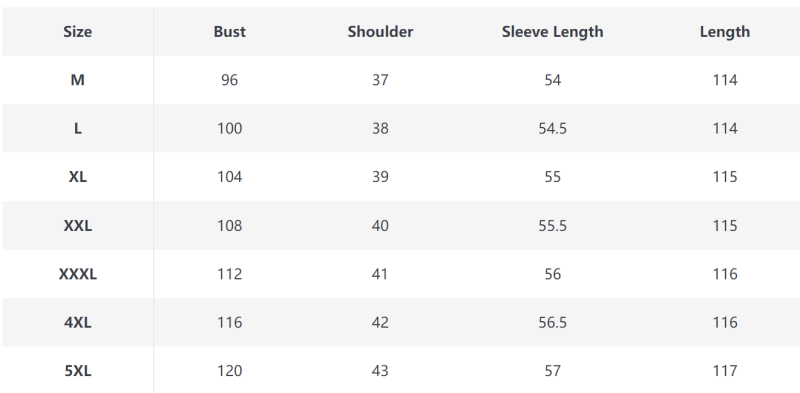The height and width of the screenshot is (393, 800).
Task: Click the Shoulder column header
Action: tap(380, 32)
